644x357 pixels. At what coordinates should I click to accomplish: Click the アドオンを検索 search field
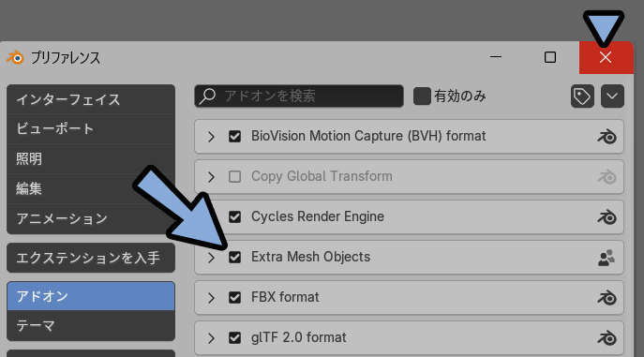(x=299, y=97)
